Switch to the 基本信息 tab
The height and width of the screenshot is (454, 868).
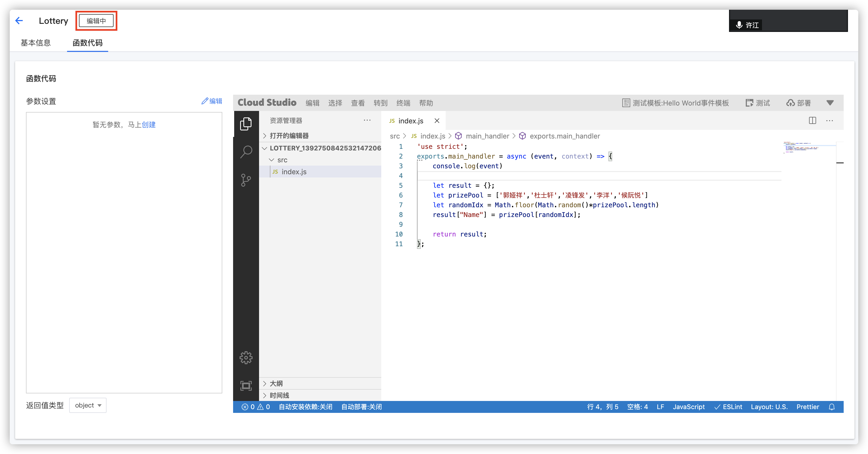tap(36, 43)
